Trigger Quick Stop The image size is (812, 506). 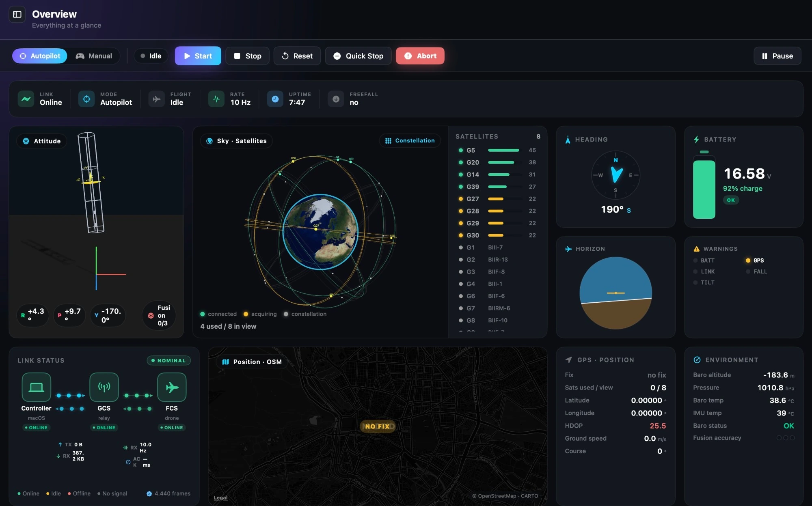pos(358,56)
